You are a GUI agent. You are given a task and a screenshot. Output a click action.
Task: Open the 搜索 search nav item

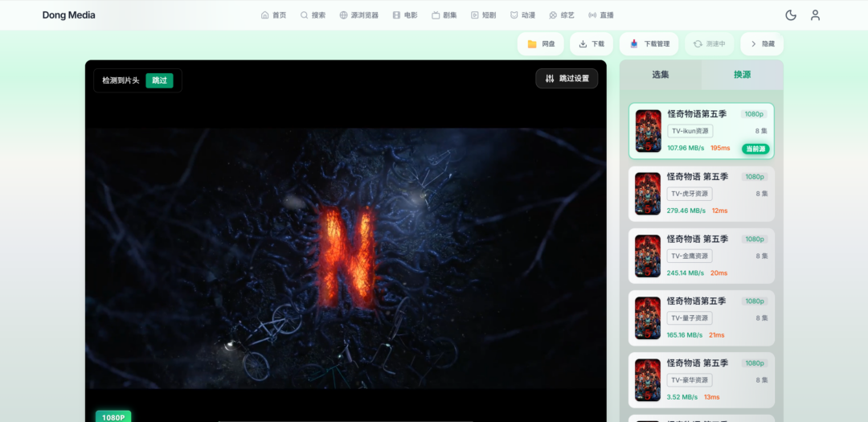point(313,15)
